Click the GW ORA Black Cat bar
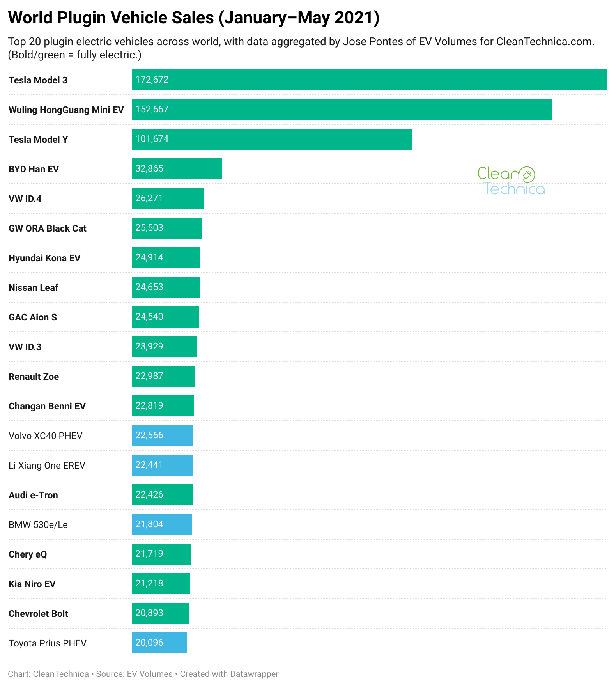Viewport: 616px width, 687px height. tap(166, 228)
